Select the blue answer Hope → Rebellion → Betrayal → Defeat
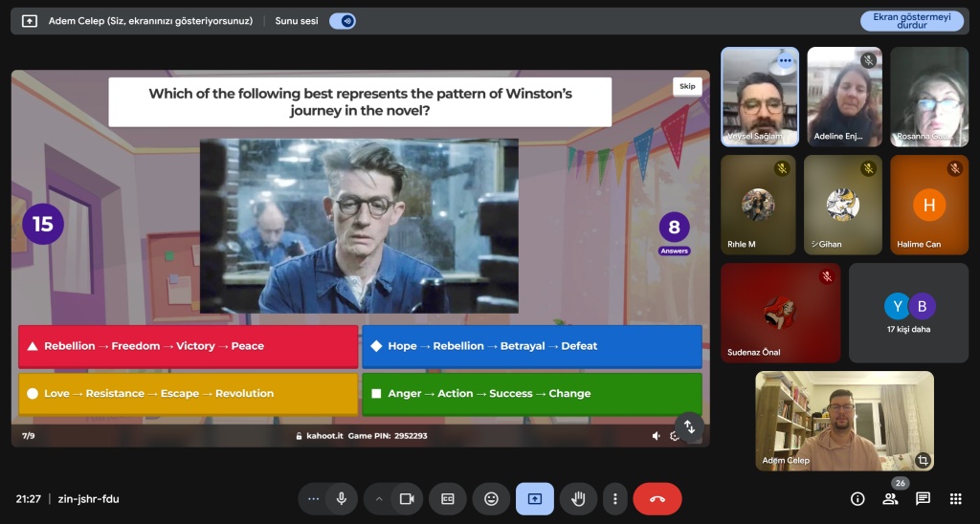Image resolution: width=980 pixels, height=524 pixels. [x=532, y=346]
